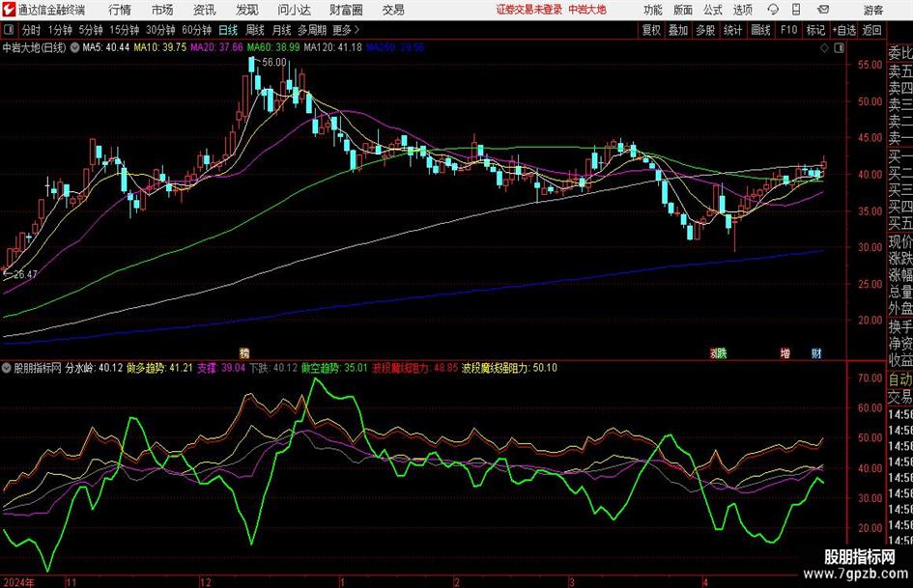Click the 标记 mark button
The height and width of the screenshot is (588, 913).
tap(815, 30)
